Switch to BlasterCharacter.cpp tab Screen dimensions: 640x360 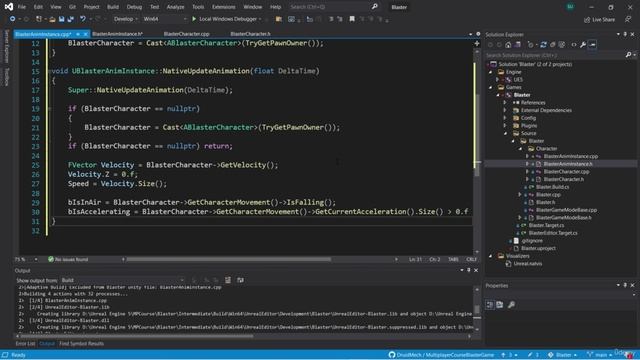click(x=187, y=34)
